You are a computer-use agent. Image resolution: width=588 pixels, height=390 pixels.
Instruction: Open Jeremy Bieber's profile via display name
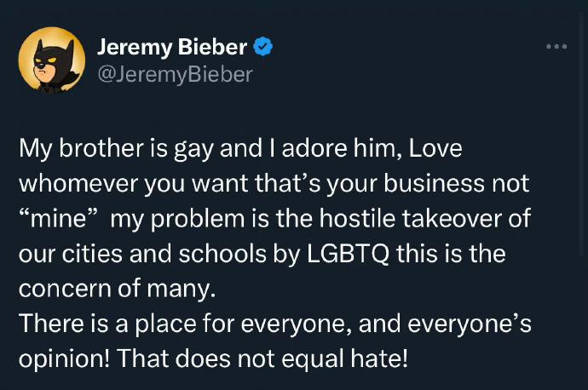171,47
